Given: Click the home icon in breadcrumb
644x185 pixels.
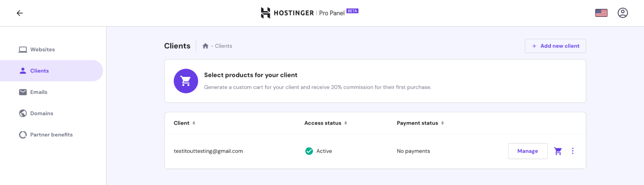Looking at the screenshot, I should point(205,46).
